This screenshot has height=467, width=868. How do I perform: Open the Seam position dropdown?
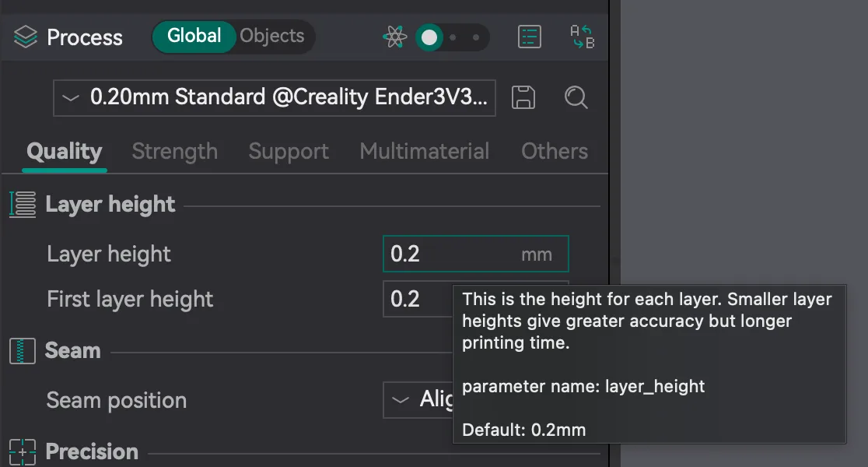(418, 399)
